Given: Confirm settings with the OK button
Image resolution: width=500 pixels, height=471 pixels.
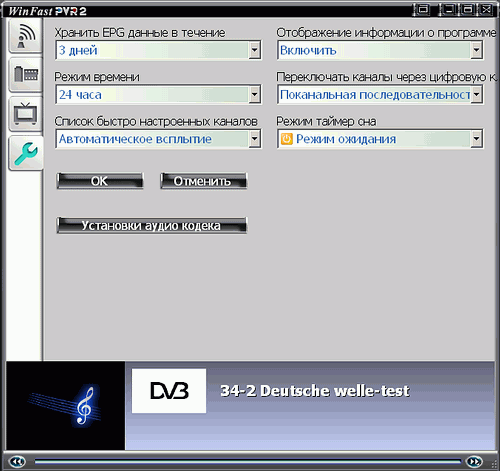Looking at the screenshot, I should [100, 181].
